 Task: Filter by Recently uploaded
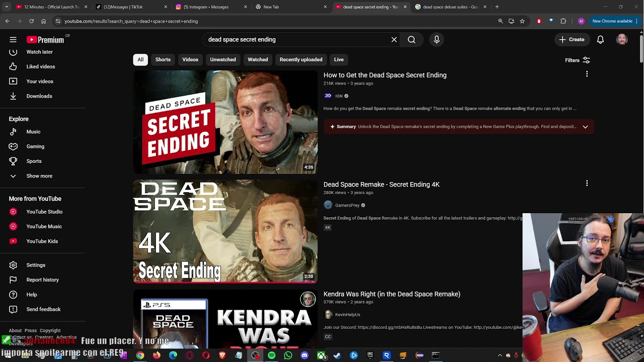click(301, 60)
